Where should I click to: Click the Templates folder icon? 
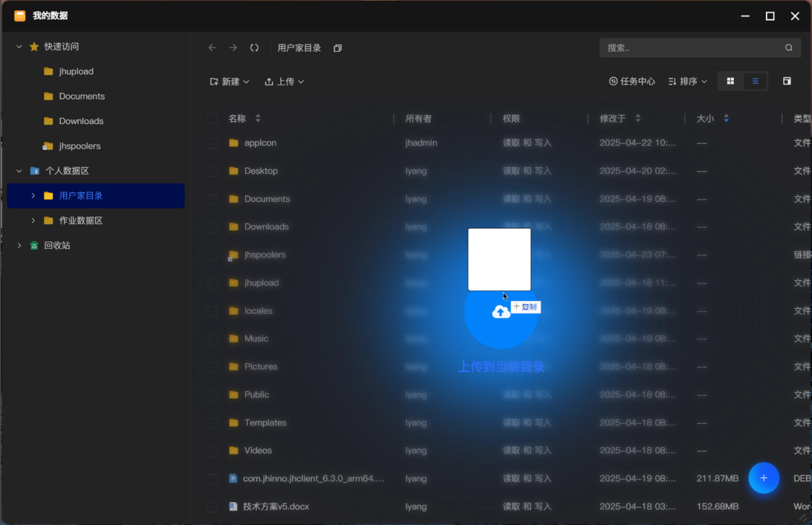click(x=234, y=423)
